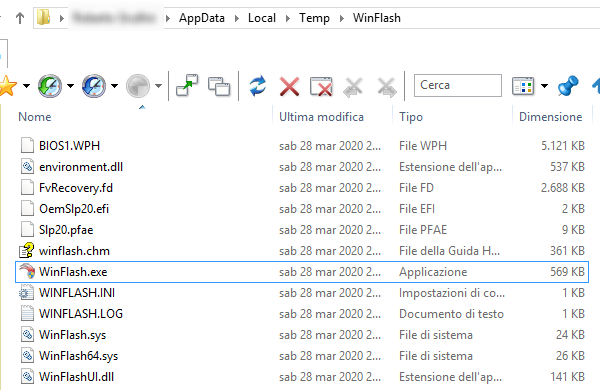This screenshot has width=600, height=390.
Task: Click the Documento di testo type cell
Action: coord(451,314)
